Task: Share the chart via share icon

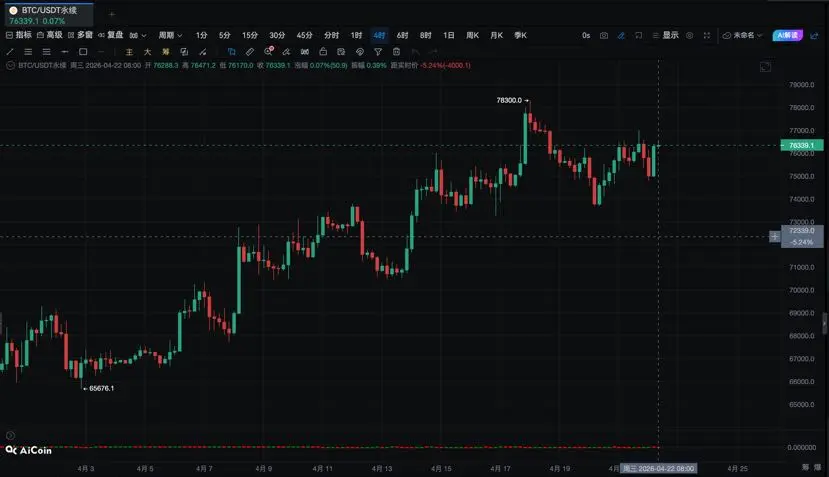Action: pyautogui.click(x=814, y=35)
